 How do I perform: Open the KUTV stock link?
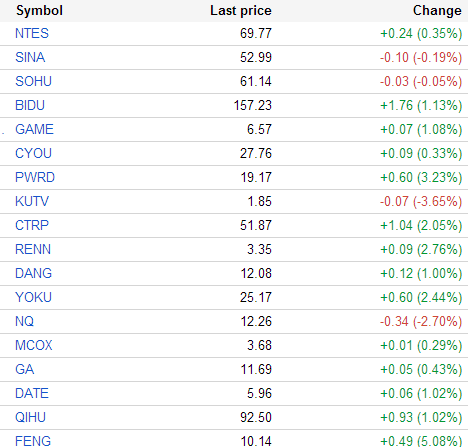click(x=32, y=201)
